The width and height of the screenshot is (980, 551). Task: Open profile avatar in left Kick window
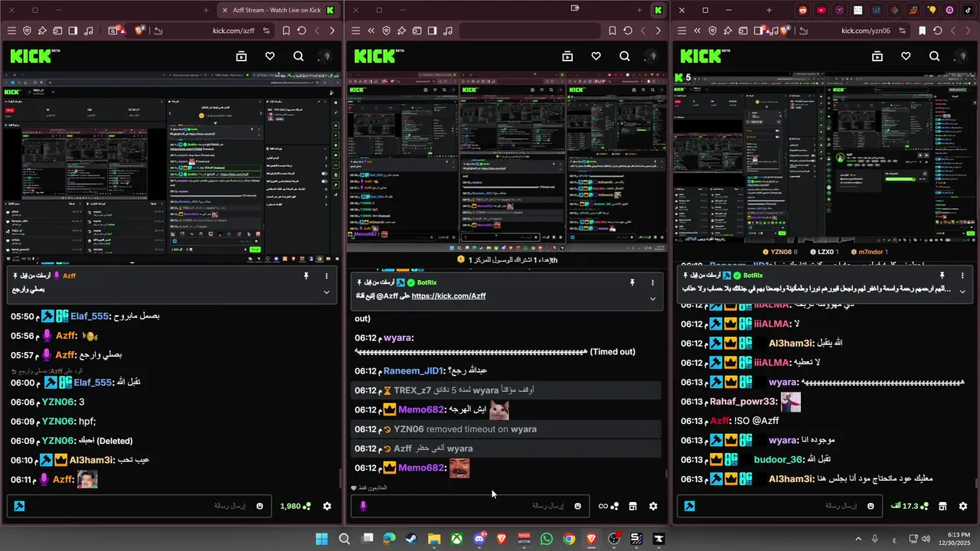coord(327,56)
